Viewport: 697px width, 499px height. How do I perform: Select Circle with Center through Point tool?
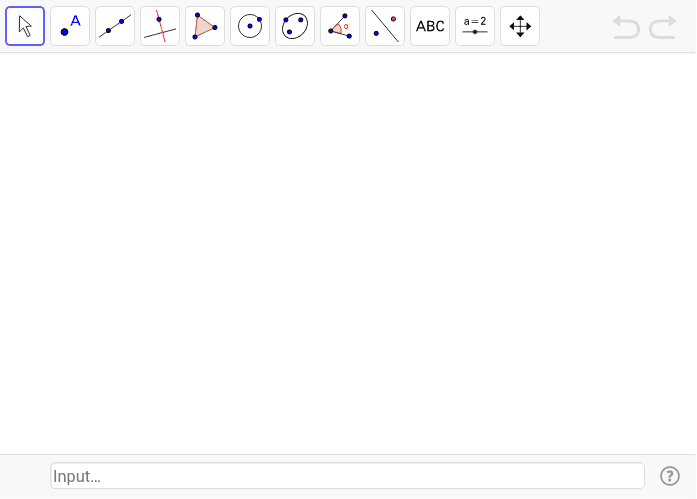click(x=250, y=26)
